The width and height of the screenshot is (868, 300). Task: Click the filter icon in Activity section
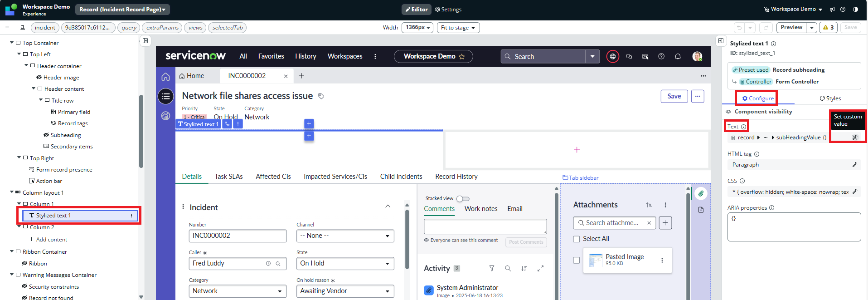coord(492,269)
